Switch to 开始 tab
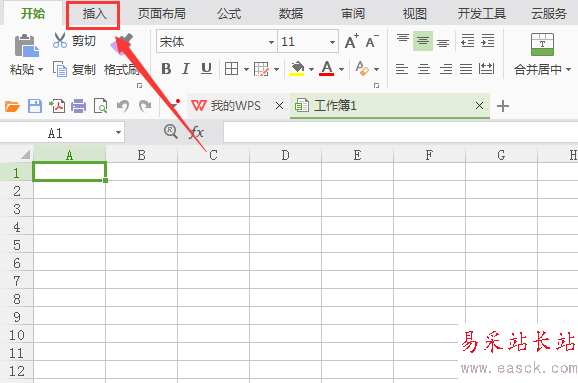The image size is (578, 383). pos(33,14)
